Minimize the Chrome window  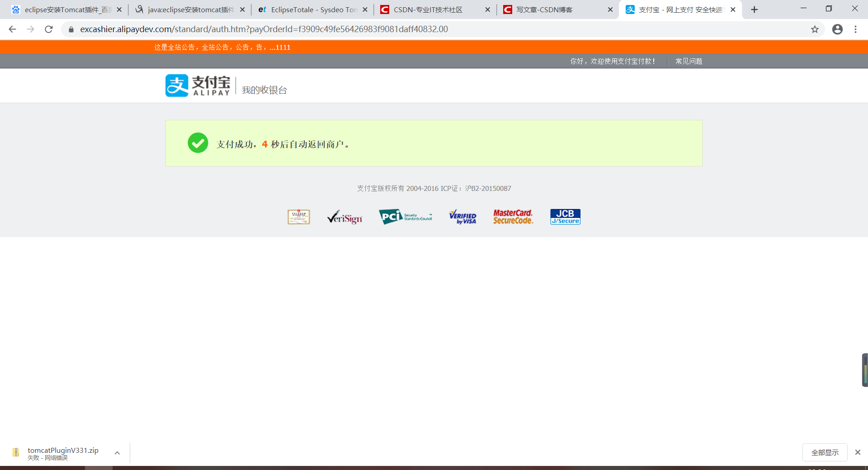803,9
